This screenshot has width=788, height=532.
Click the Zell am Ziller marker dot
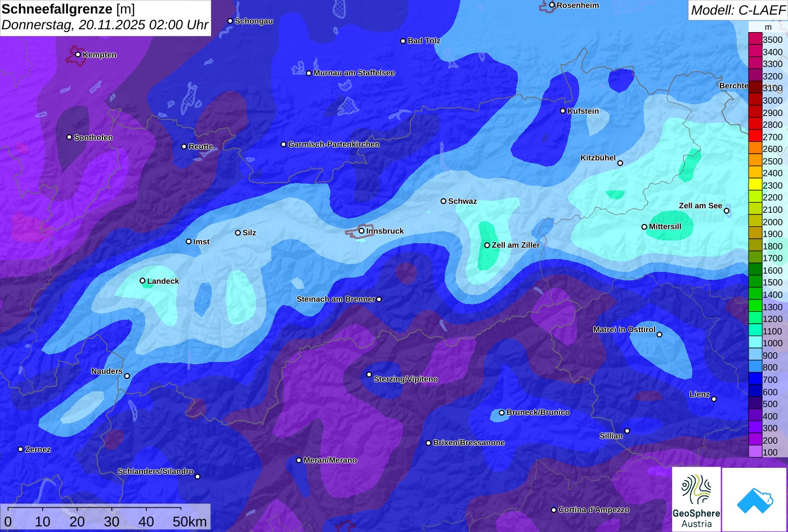487,245
